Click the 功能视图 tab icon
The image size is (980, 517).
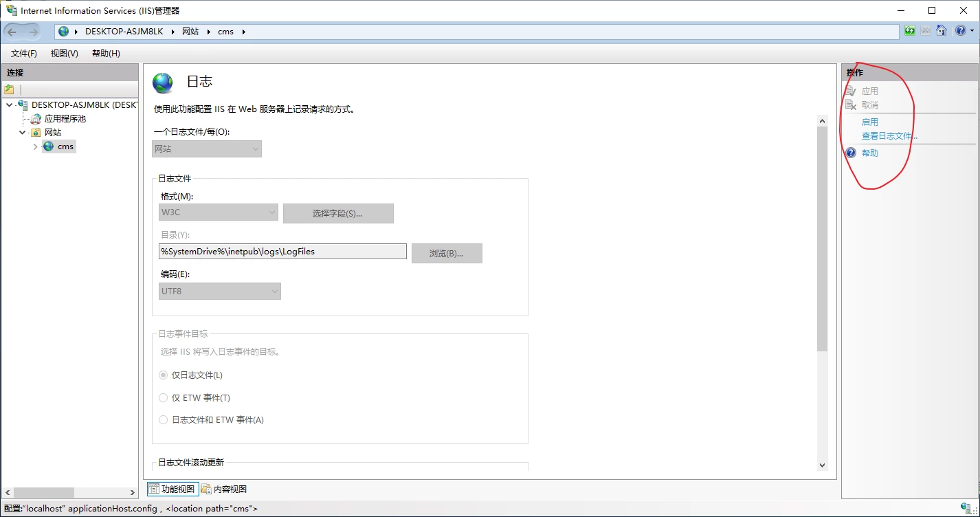pos(154,489)
